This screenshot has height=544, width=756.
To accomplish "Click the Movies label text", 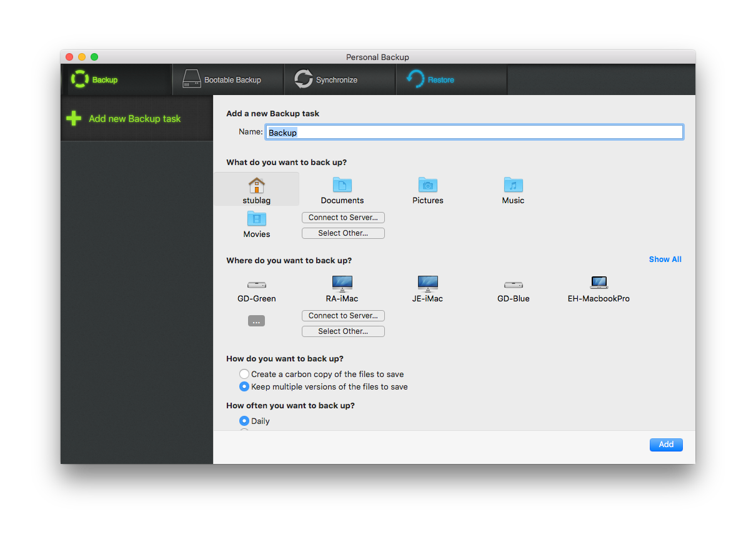I will click(x=257, y=234).
